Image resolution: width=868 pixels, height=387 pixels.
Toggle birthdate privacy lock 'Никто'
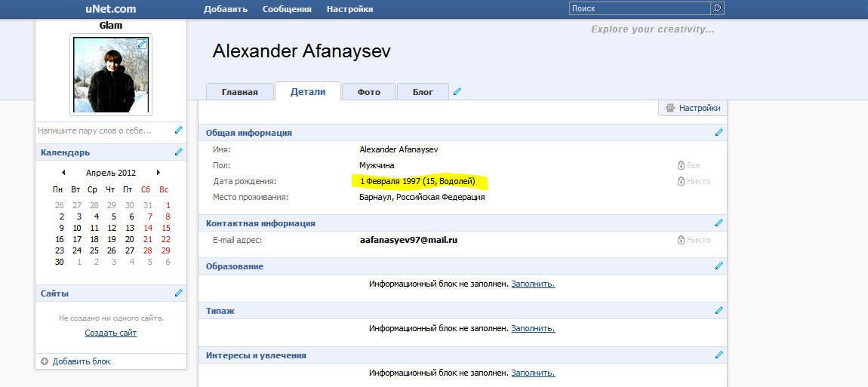pyautogui.click(x=694, y=181)
